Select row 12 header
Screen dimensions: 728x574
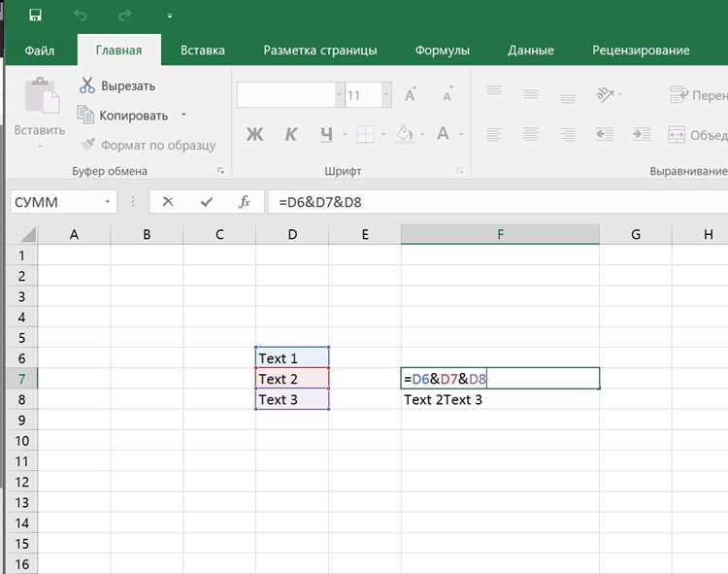21,482
